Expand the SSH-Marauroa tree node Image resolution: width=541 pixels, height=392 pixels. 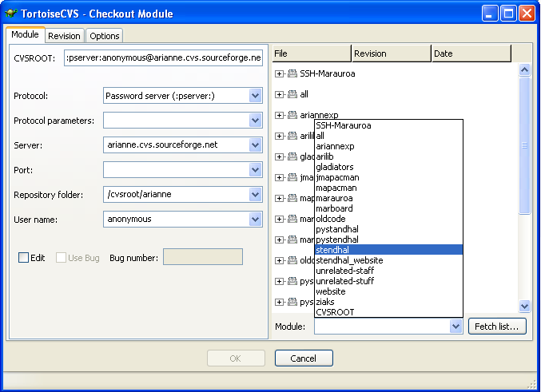(280, 73)
